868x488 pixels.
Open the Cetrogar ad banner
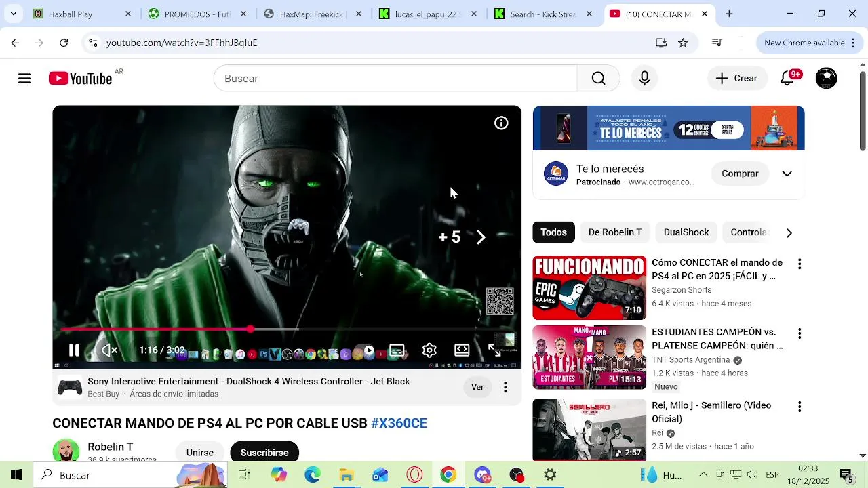669,128
